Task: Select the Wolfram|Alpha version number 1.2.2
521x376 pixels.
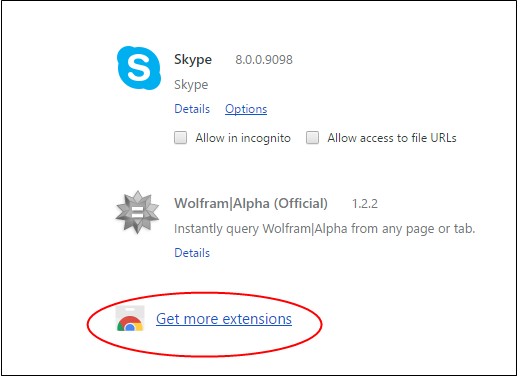Action: tap(365, 204)
